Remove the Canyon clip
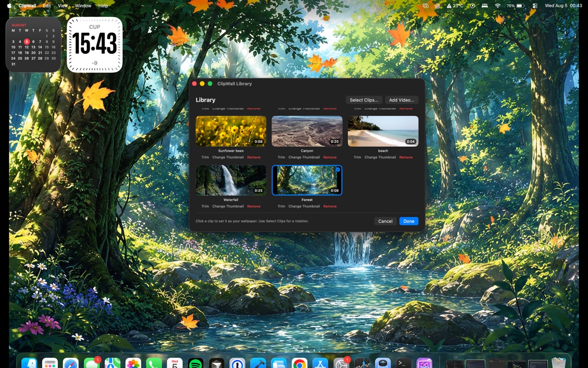 coord(330,158)
